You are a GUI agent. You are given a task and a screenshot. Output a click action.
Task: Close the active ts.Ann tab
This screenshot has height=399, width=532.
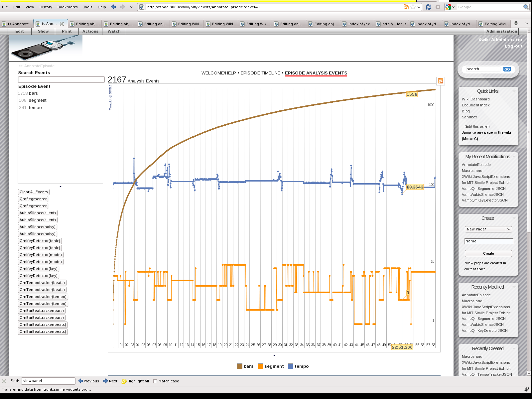[x=62, y=24]
